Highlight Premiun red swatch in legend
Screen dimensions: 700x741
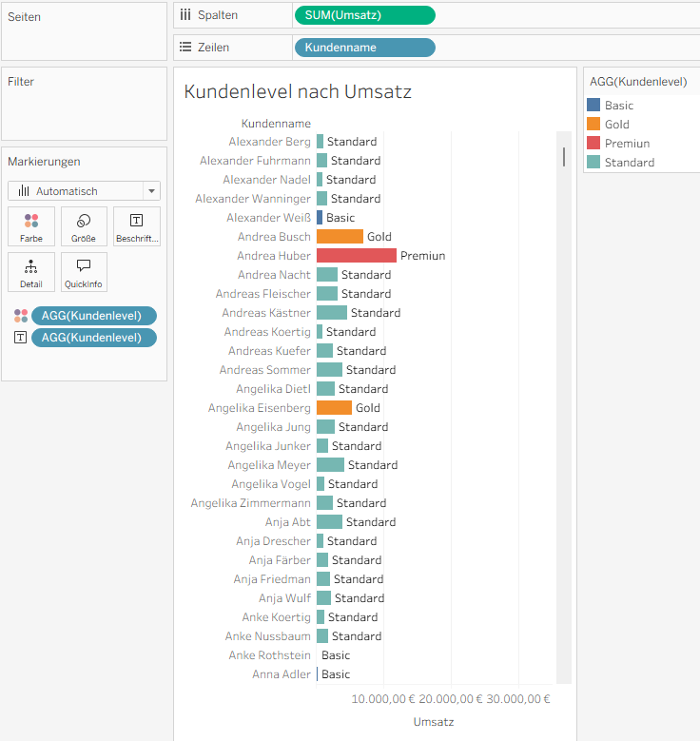(593, 144)
